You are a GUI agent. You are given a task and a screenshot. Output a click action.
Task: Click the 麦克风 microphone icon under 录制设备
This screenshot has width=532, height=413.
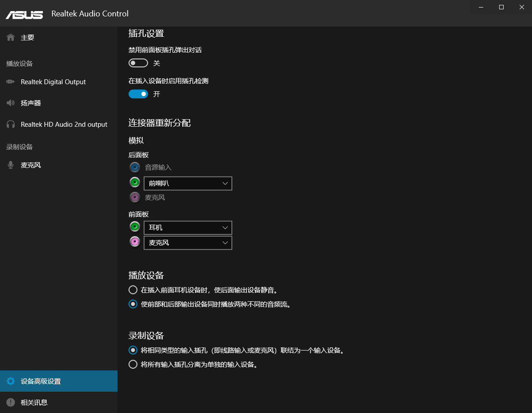point(10,164)
